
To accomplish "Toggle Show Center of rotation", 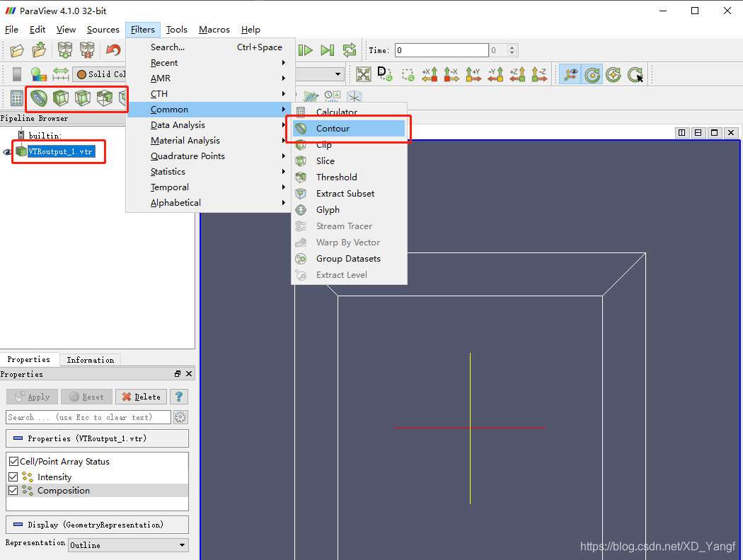I will [x=592, y=75].
